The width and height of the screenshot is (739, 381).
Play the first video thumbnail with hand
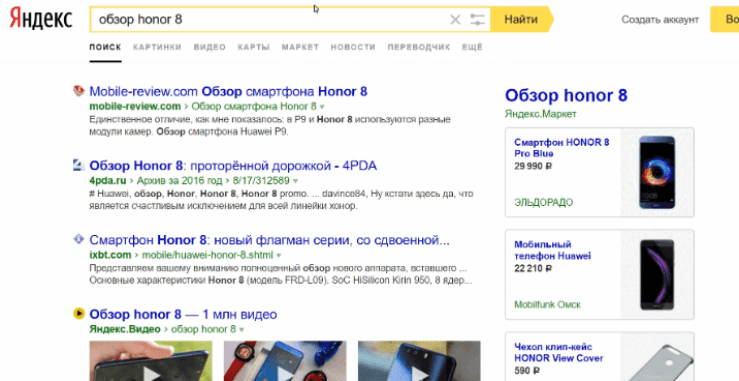(151, 361)
